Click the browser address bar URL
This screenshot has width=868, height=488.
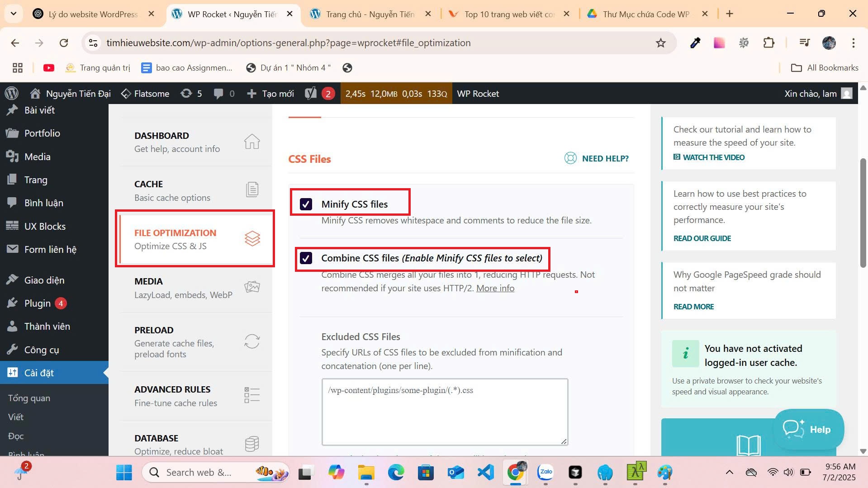[x=289, y=43]
